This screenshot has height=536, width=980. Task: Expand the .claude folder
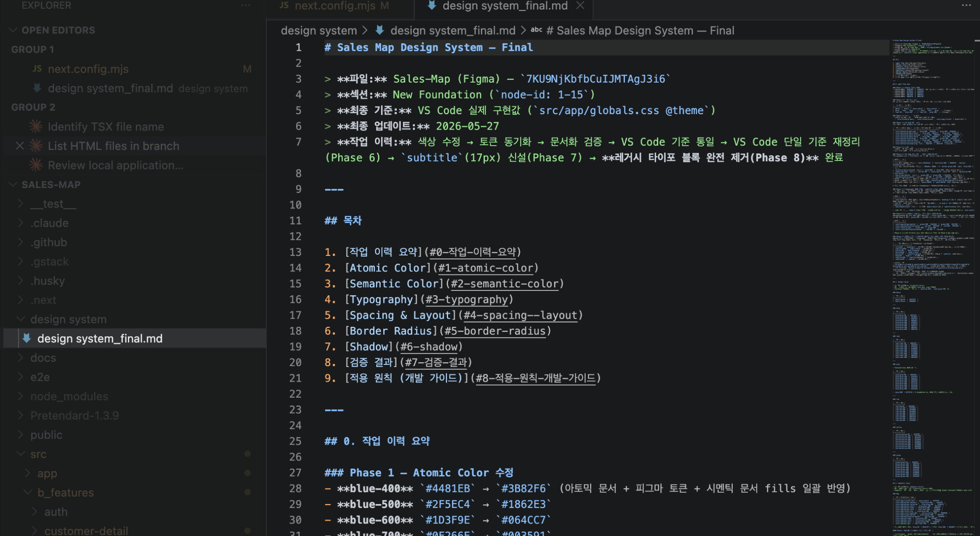pyautogui.click(x=20, y=223)
